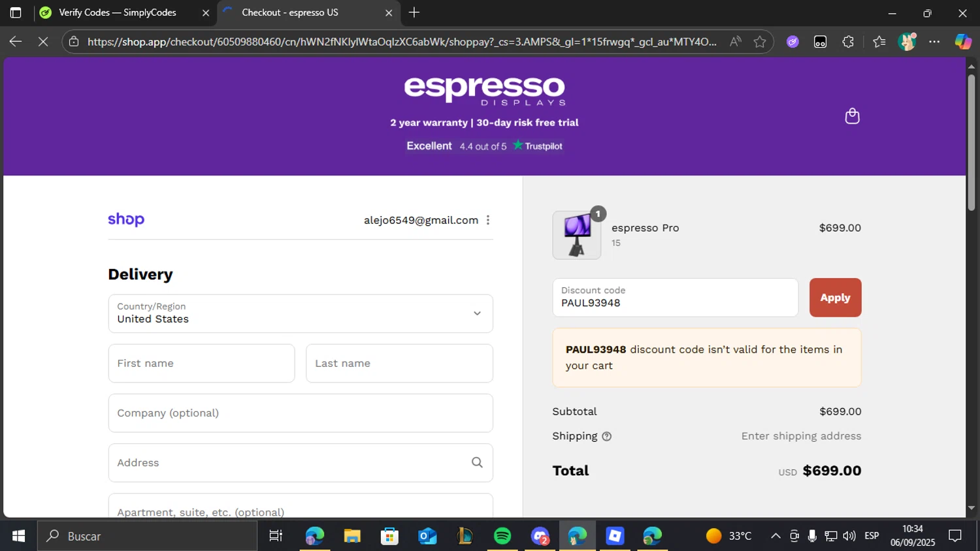This screenshot has width=980, height=551.
Task: Open Outlook from taskbar
Action: 427,536
